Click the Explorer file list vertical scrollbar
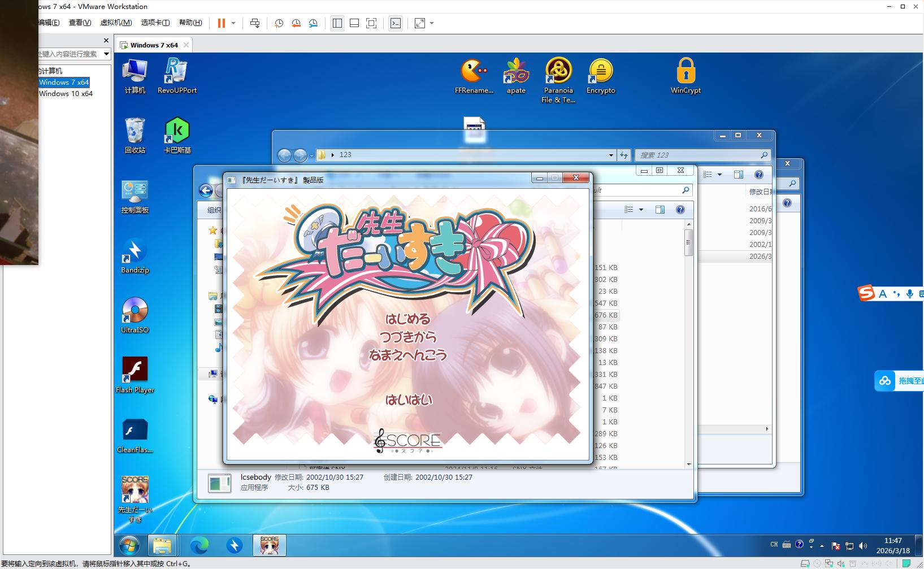The width and height of the screenshot is (924, 569). click(x=688, y=345)
